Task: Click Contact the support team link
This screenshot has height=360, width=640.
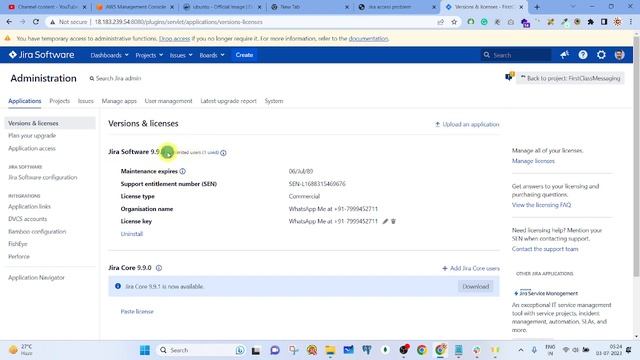Action: (545, 249)
